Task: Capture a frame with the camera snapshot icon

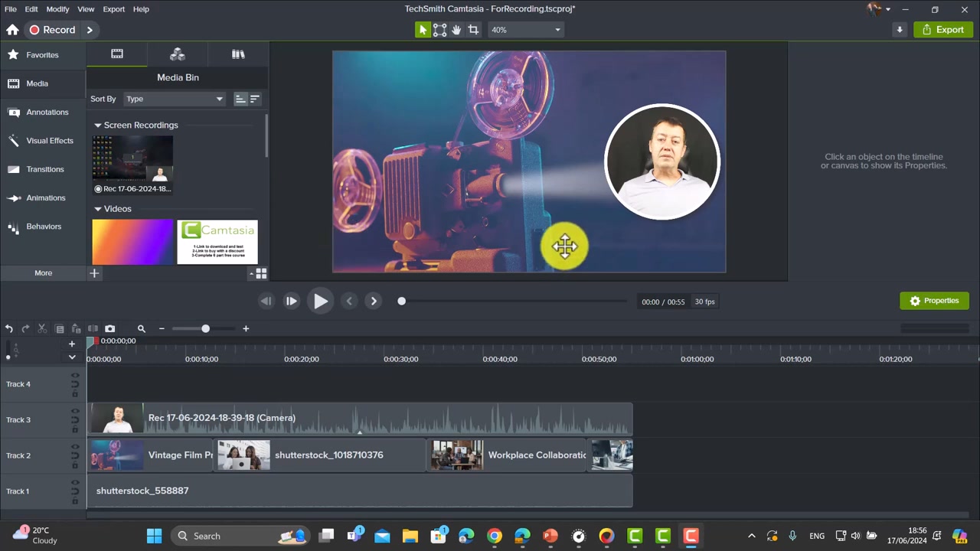Action: (x=109, y=328)
